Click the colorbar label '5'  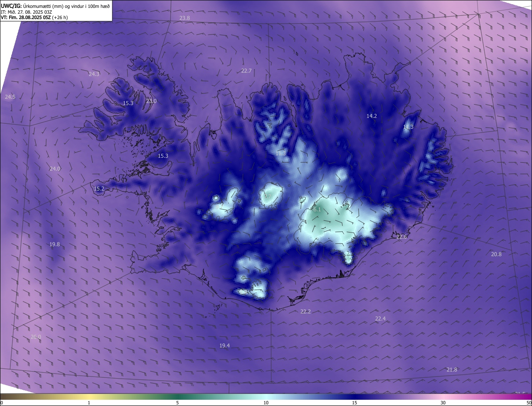pyautogui.click(x=177, y=403)
